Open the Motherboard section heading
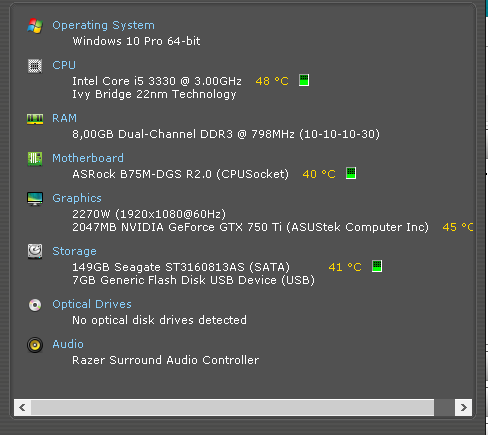Screen dimensions: 488x435 click(88, 158)
